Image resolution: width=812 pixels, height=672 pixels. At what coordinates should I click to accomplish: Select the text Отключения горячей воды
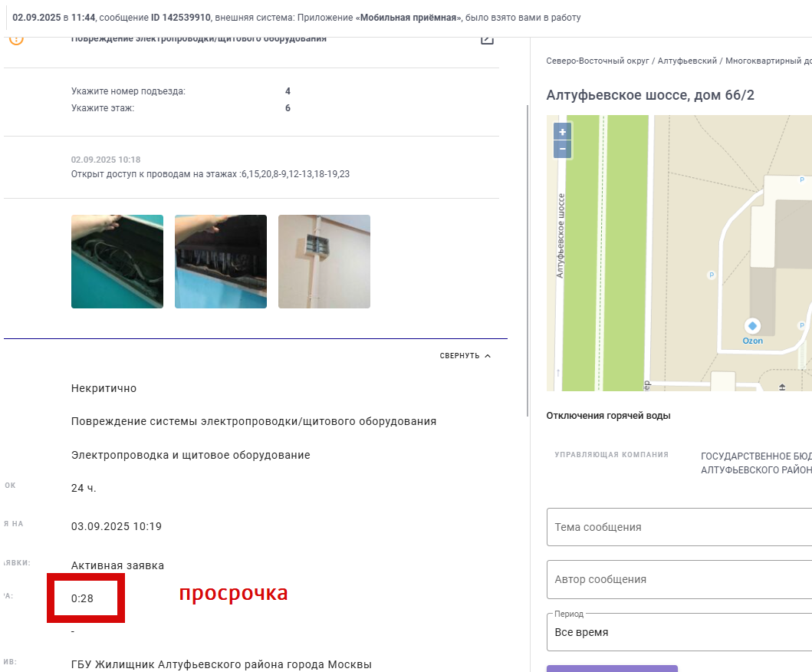coord(609,416)
